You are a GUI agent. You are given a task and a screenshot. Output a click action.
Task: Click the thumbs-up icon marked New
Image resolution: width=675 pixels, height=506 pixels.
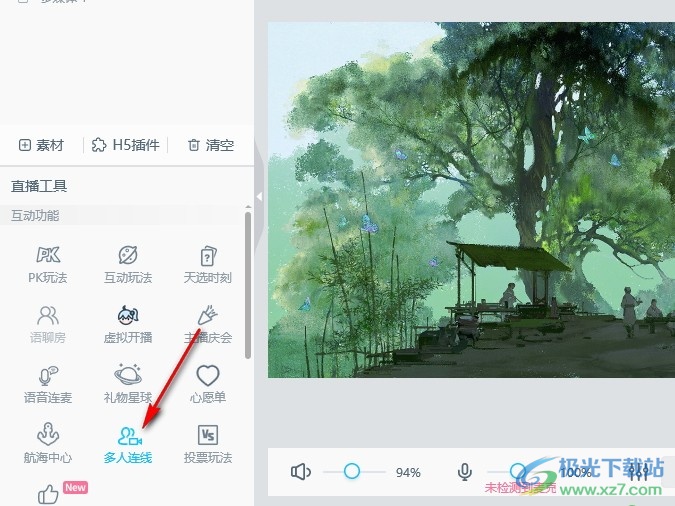[48, 494]
